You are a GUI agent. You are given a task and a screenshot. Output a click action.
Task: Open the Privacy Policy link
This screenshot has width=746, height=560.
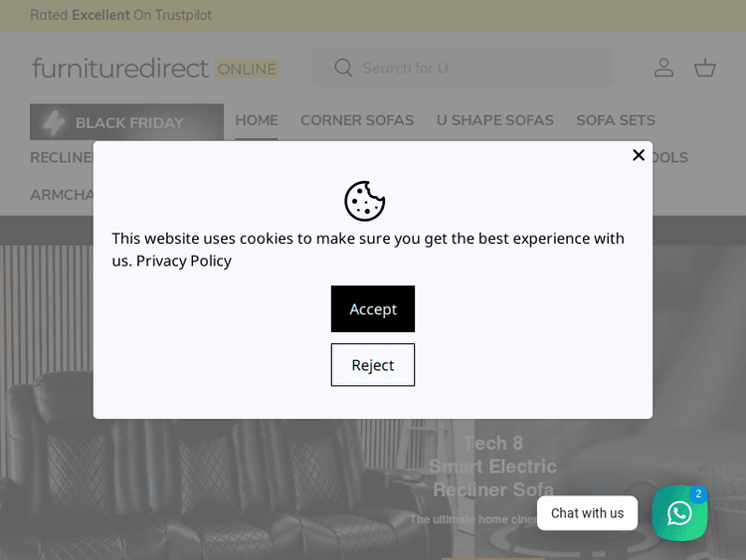pos(184,261)
